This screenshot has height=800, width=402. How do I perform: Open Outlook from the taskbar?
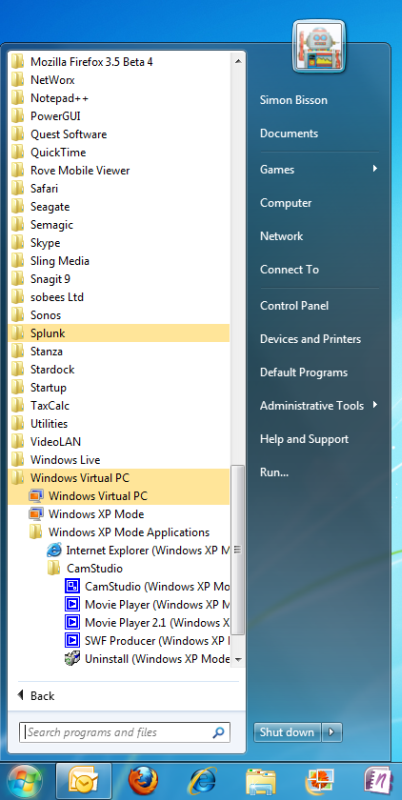pos(82,782)
